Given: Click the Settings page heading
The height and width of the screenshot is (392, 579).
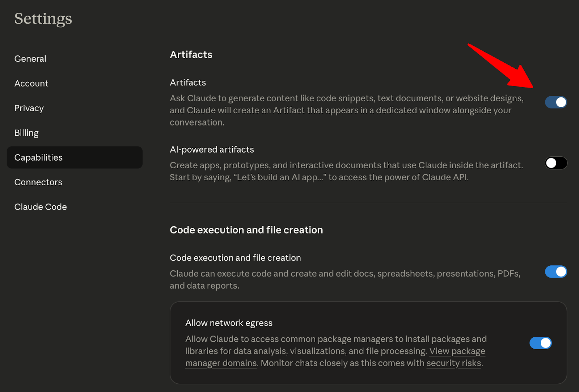Looking at the screenshot, I should 43,19.
